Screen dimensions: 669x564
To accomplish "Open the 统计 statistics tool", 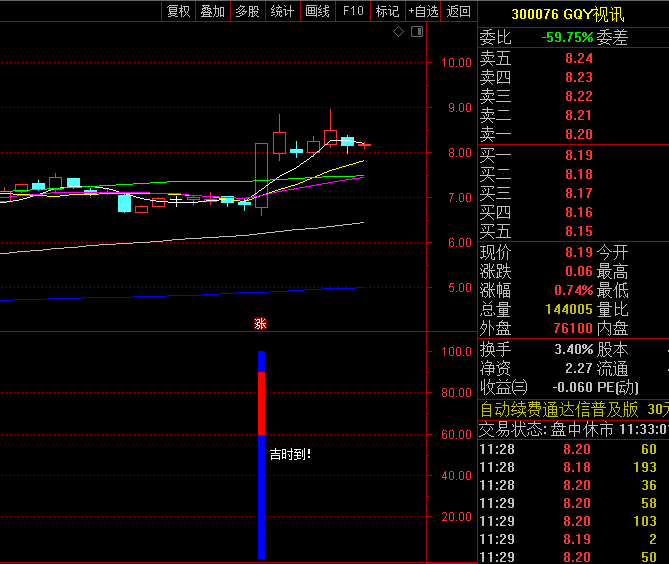I will (x=282, y=11).
